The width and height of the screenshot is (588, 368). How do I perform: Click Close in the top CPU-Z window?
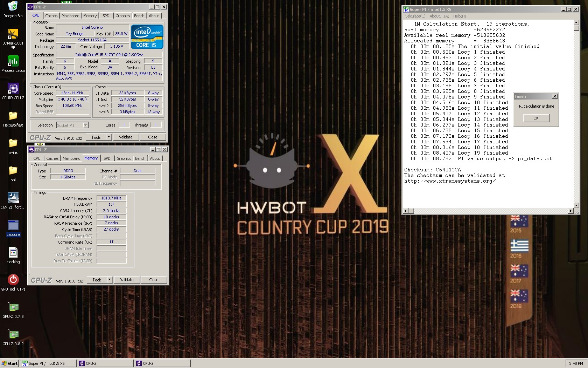(x=153, y=137)
